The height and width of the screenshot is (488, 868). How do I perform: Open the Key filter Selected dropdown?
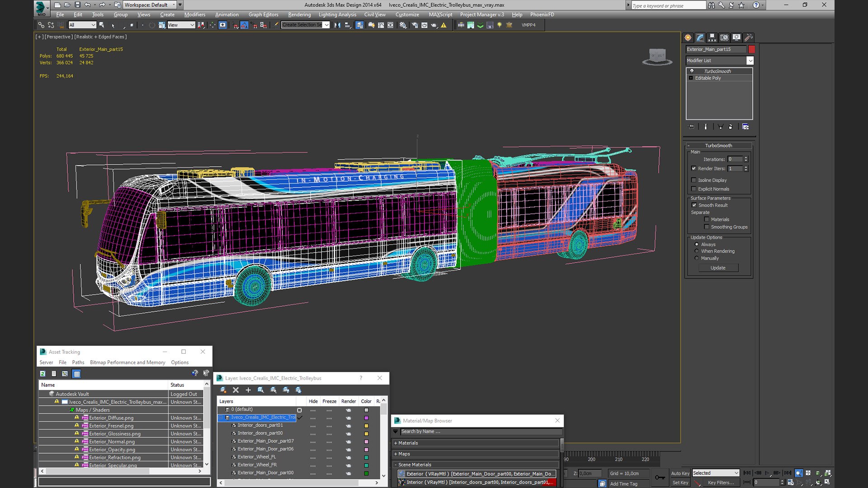point(716,473)
